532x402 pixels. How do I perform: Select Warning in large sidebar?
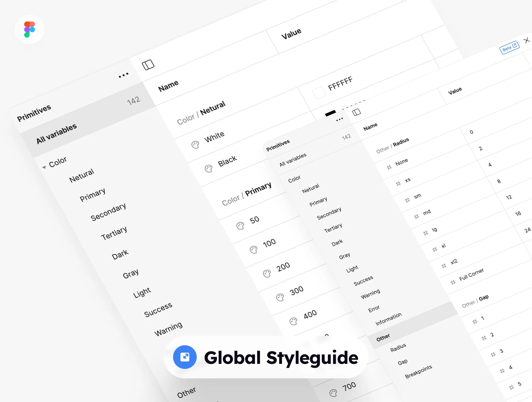click(168, 329)
